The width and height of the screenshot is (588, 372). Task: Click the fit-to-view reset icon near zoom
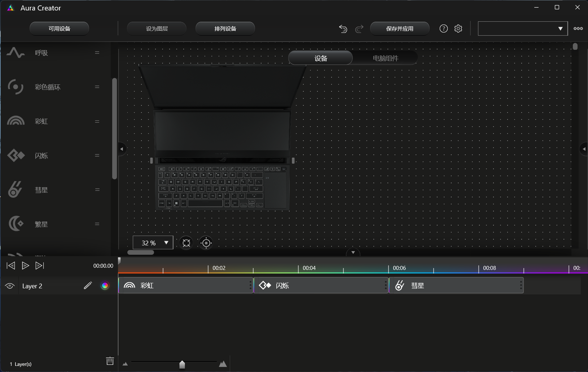click(x=187, y=243)
